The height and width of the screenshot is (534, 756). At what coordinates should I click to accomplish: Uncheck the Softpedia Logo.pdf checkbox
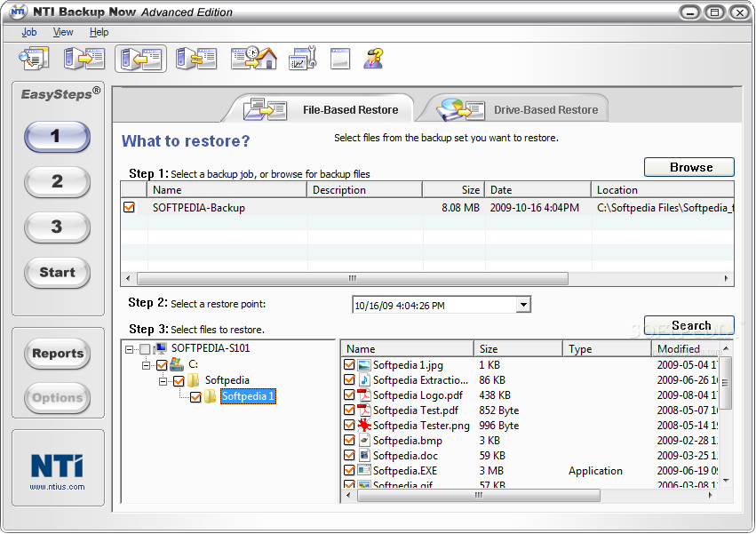tap(349, 395)
